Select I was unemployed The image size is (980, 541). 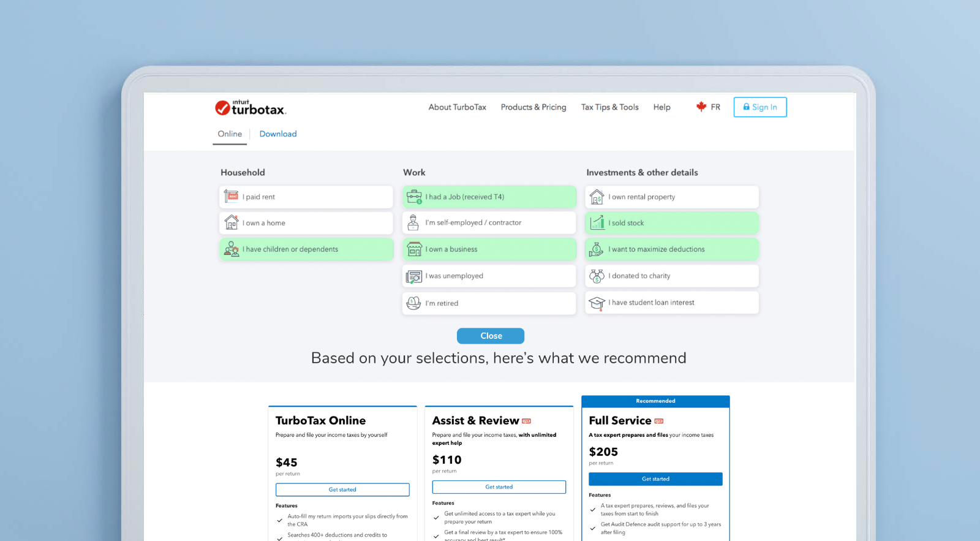[x=489, y=276]
